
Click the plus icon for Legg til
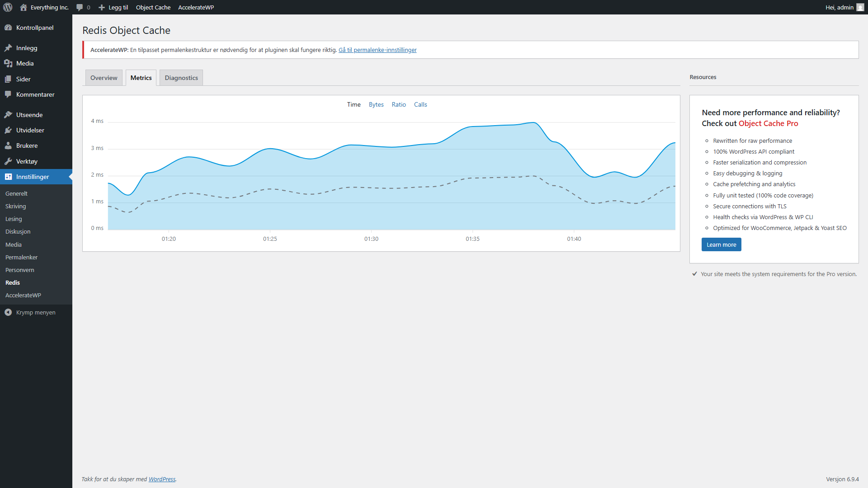pos(102,7)
